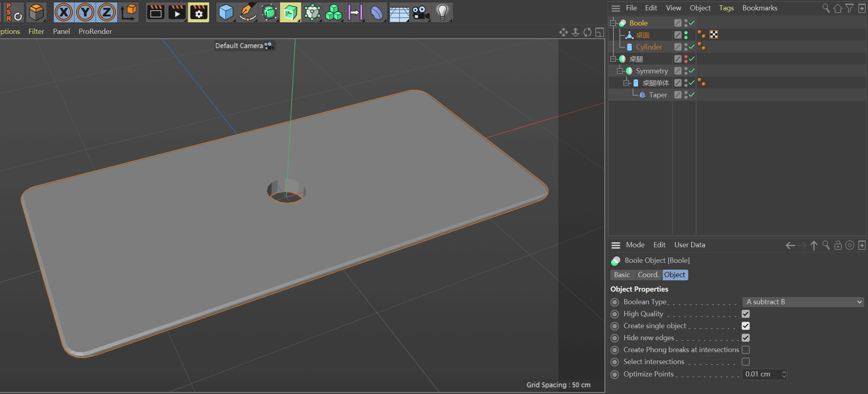The height and width of the screenshot is (394, 868).
Task: Open Object Manager filter funnel icon
Action: [850, 8]
